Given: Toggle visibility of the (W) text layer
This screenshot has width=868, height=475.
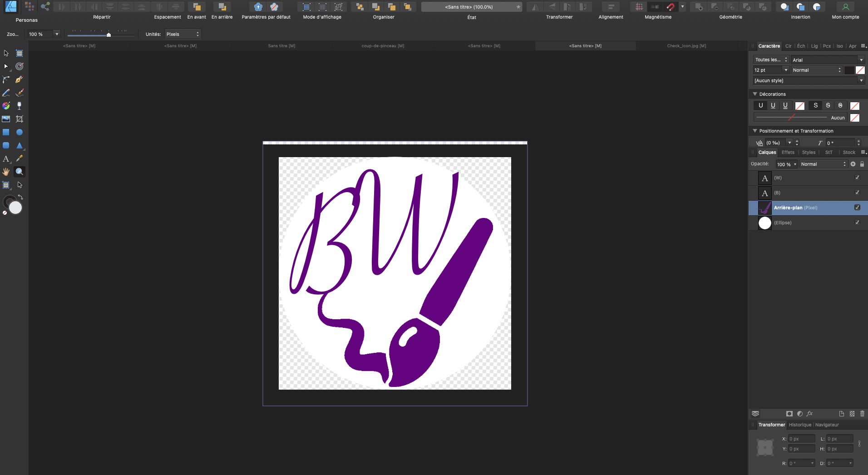Looking at the screenshot, I should point(857,178).
